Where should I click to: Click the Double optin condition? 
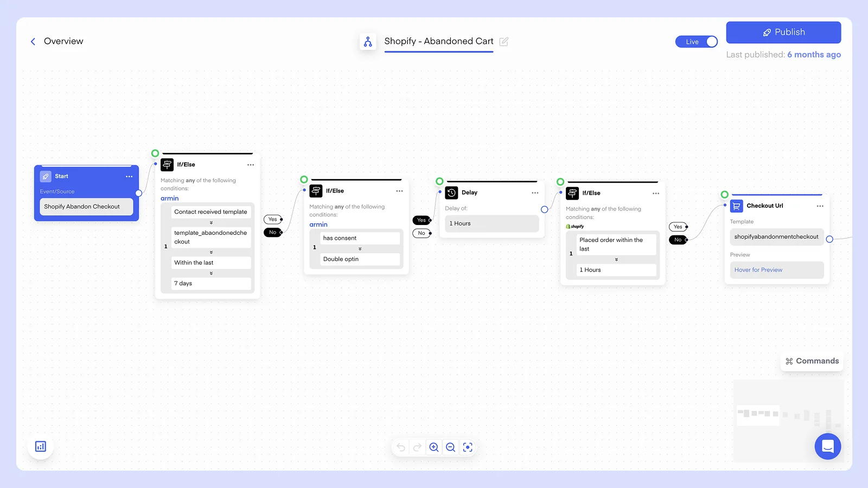click(x=360, y=259)
